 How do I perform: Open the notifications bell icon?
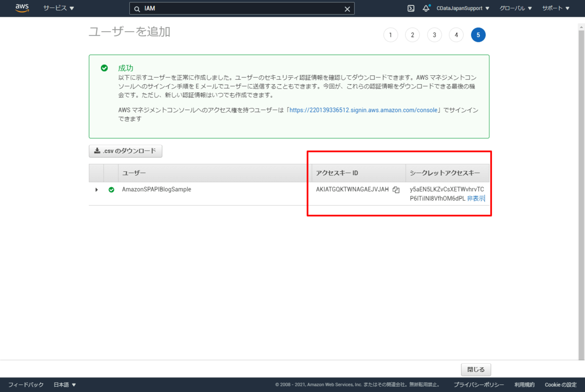pos(426,8)
